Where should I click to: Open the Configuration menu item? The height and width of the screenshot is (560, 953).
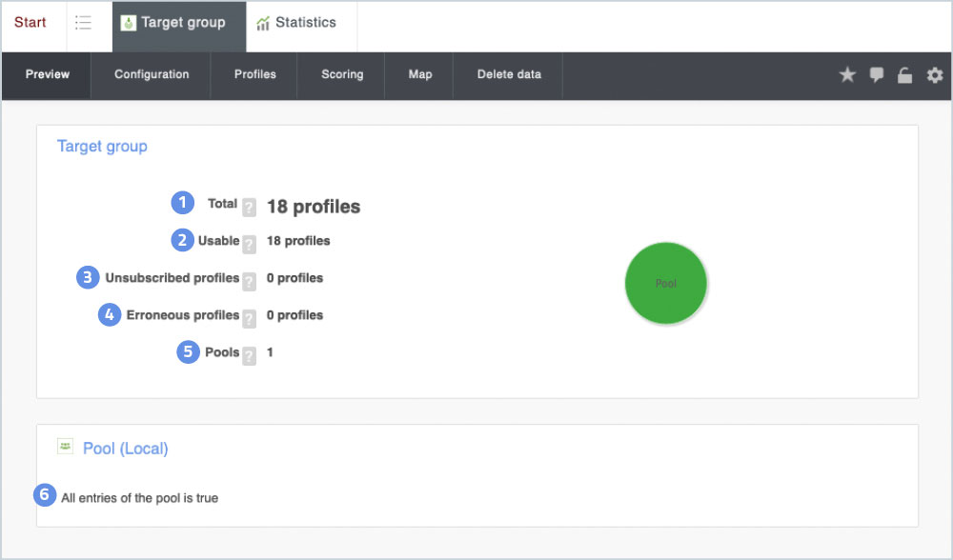[152, 75]
